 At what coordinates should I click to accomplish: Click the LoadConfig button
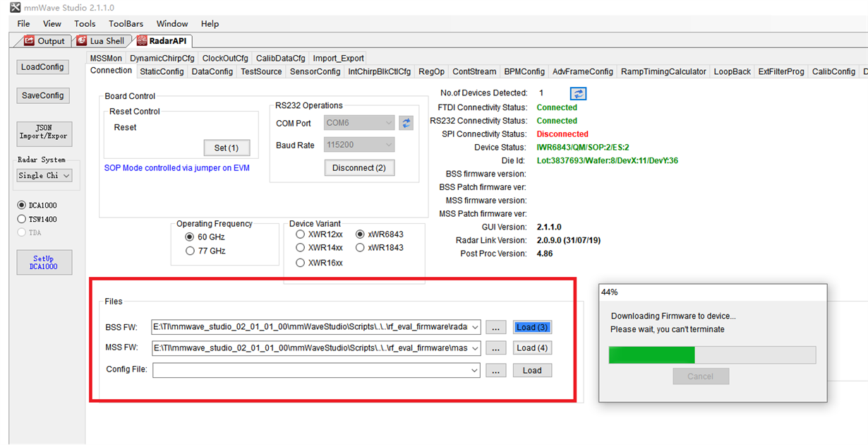pyautogui.click(x=42, y=67)
